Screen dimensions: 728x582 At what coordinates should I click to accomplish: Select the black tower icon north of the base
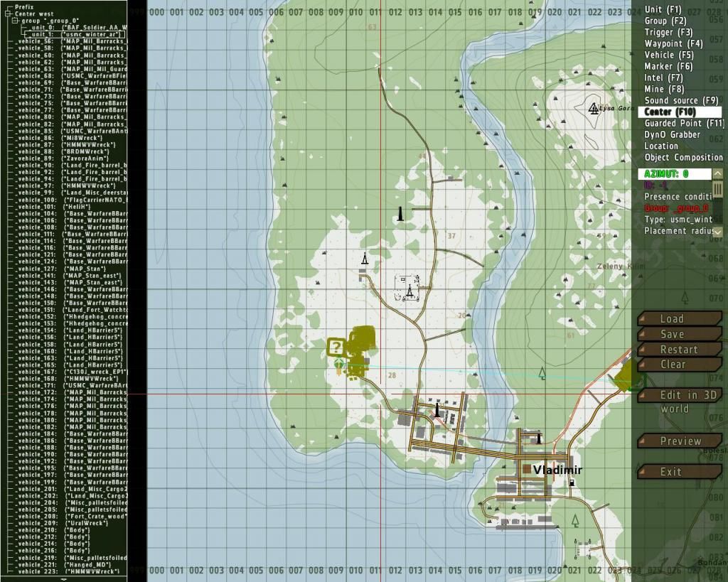(x=400, y=212)
